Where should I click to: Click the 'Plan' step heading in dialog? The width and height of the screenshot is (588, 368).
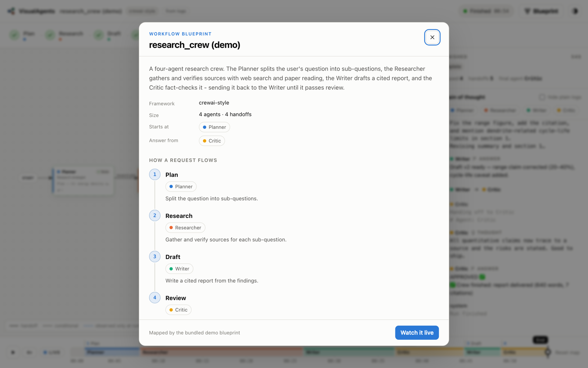[172, 175]
